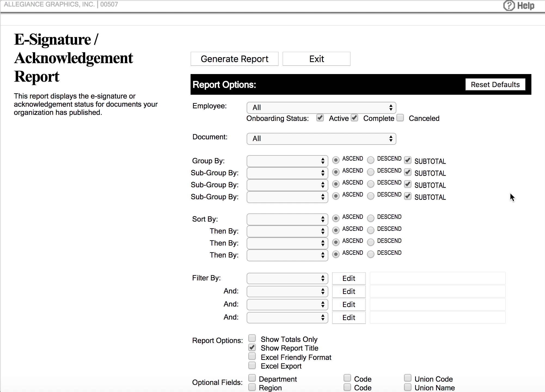The height and width of the screenshot is (392, 545).
Task: Open the Group By dropdown
Action: coord(287,161)
